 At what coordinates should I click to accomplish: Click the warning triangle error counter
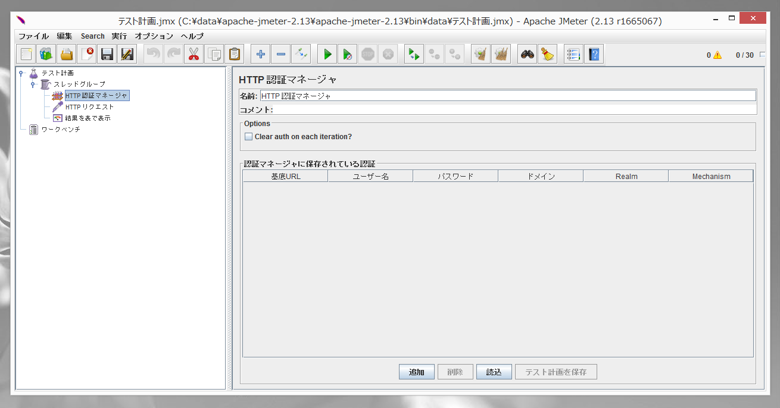[717, 55]
